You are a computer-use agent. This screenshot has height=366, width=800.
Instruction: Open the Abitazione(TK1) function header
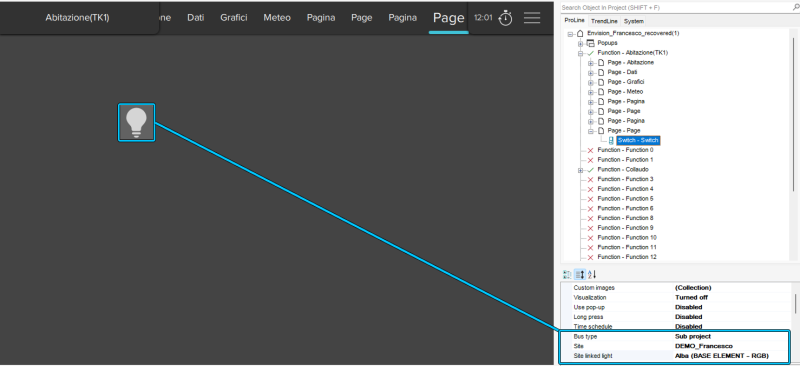78,18
